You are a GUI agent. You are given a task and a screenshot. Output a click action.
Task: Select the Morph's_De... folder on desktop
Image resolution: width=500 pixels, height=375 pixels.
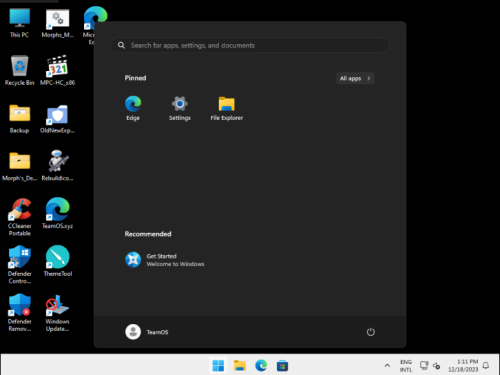[x=19, y=166]
